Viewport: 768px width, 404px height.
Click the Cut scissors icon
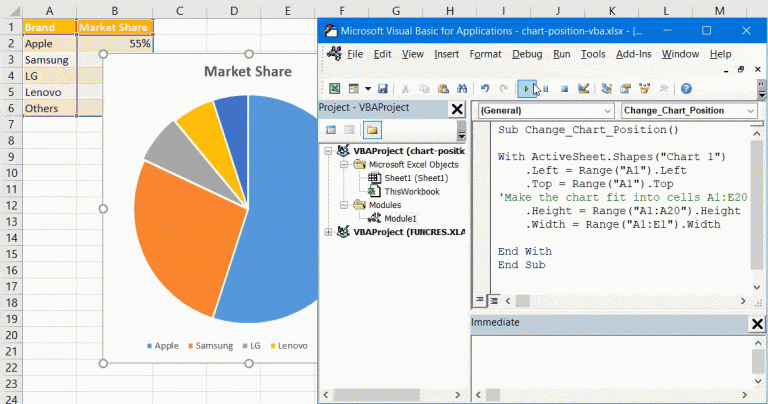pos(405,89)
